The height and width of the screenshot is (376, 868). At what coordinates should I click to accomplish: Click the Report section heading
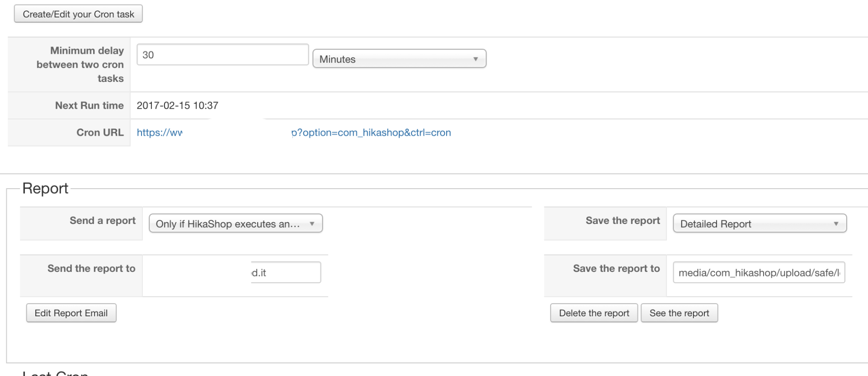point(45,188)
